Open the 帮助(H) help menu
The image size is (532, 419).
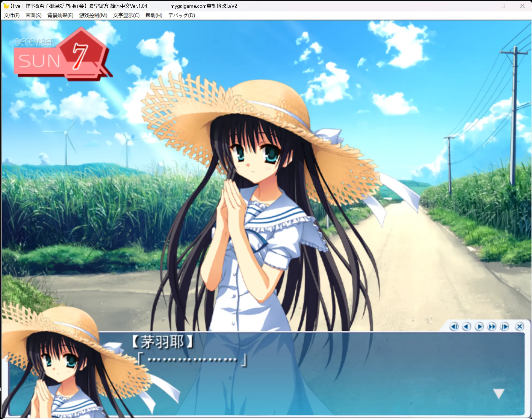154,15
